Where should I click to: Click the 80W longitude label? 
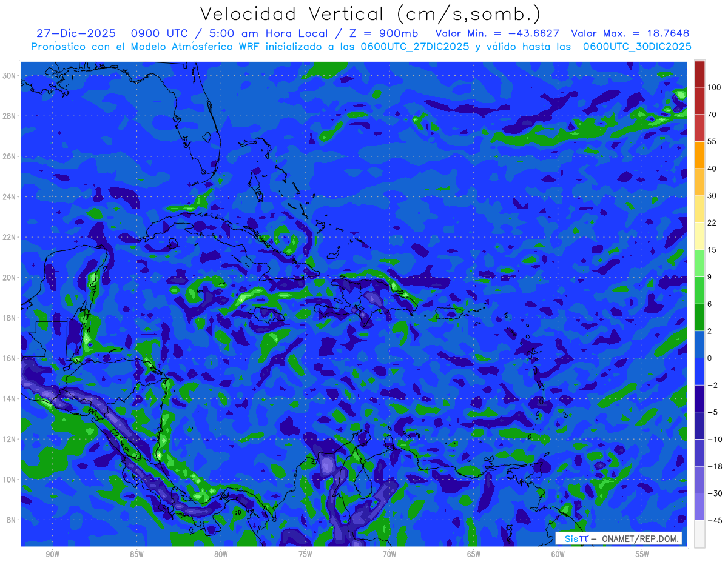[x=221, y=554]
